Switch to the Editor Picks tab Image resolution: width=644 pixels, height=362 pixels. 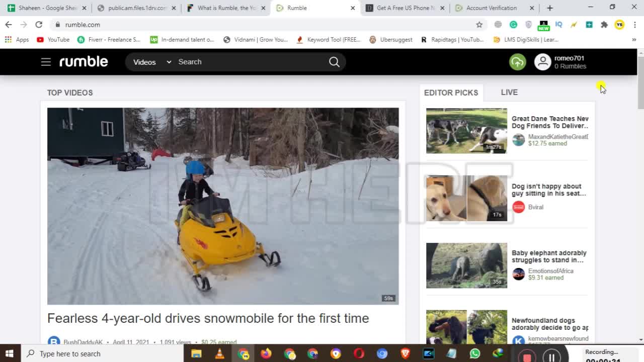coord(451,93)
